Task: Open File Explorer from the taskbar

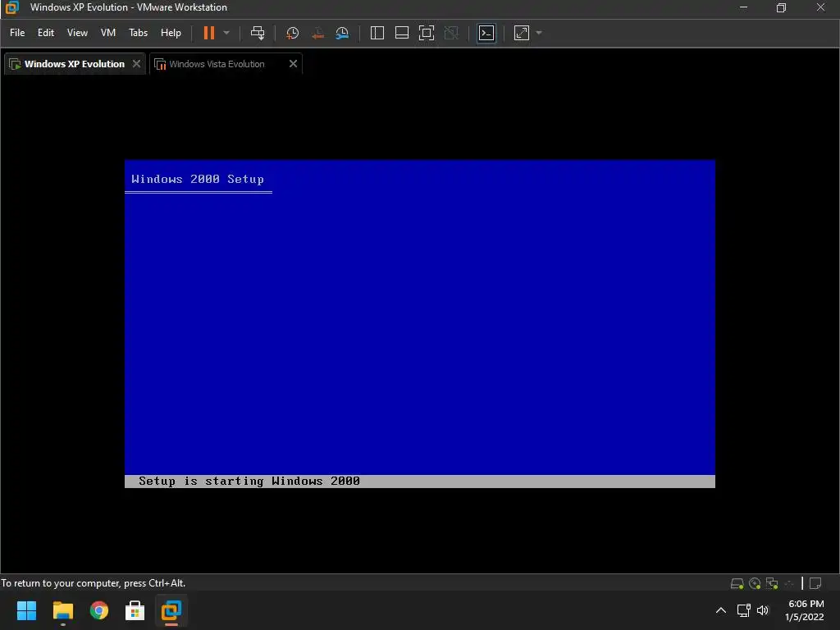Action: (62, 610)
